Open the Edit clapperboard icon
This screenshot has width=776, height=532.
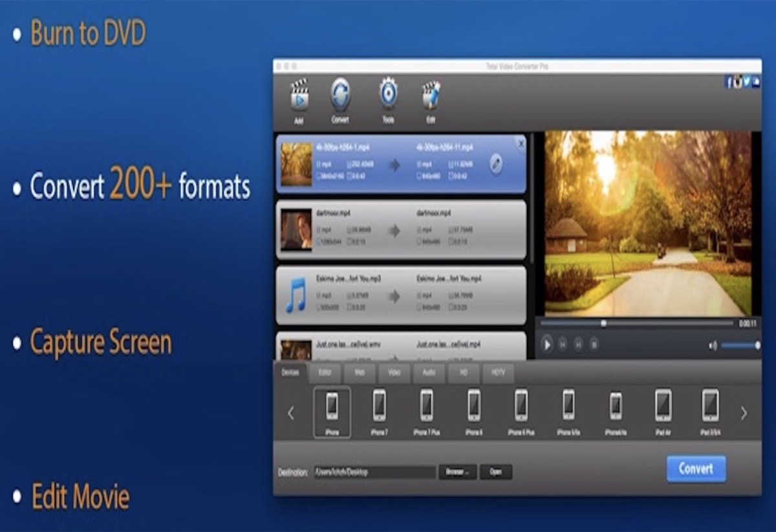click(x=431, y=96)
